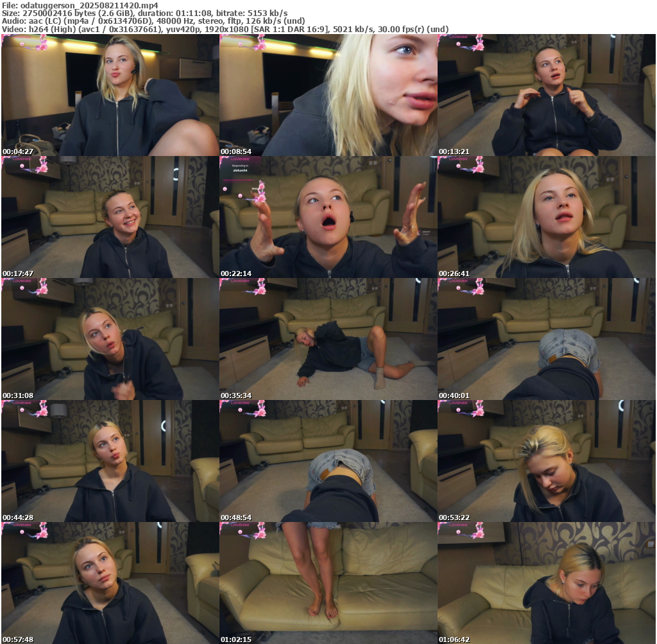Open the thumbnail timestamped 00:04:27
This screenshot has width=657, height=644.
tap(110, 95)
